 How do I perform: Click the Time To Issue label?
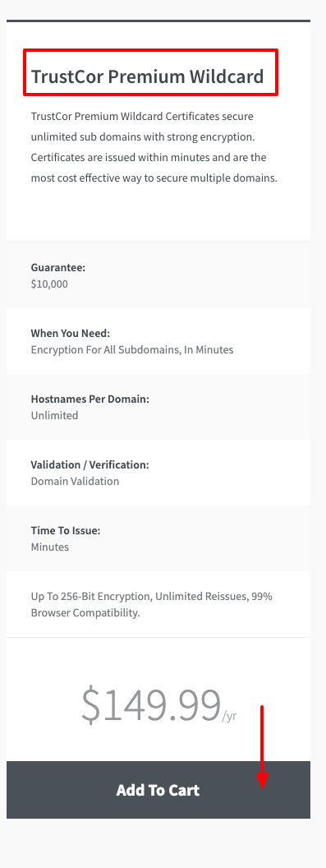[66, 530]
